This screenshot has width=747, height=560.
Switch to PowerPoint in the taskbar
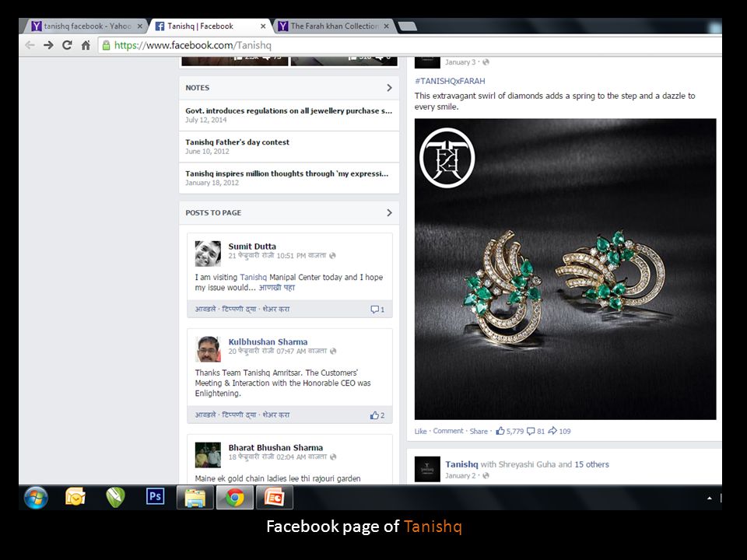coord(275,498)
